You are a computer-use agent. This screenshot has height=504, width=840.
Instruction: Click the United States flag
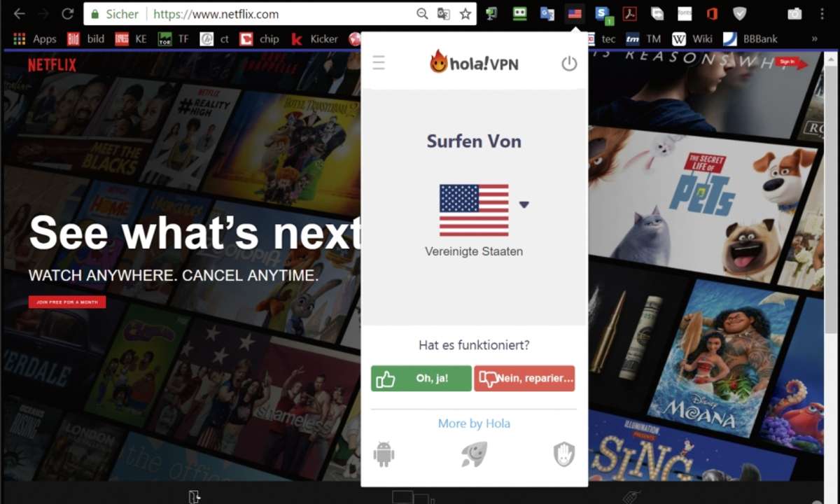[x=474, y=211]
